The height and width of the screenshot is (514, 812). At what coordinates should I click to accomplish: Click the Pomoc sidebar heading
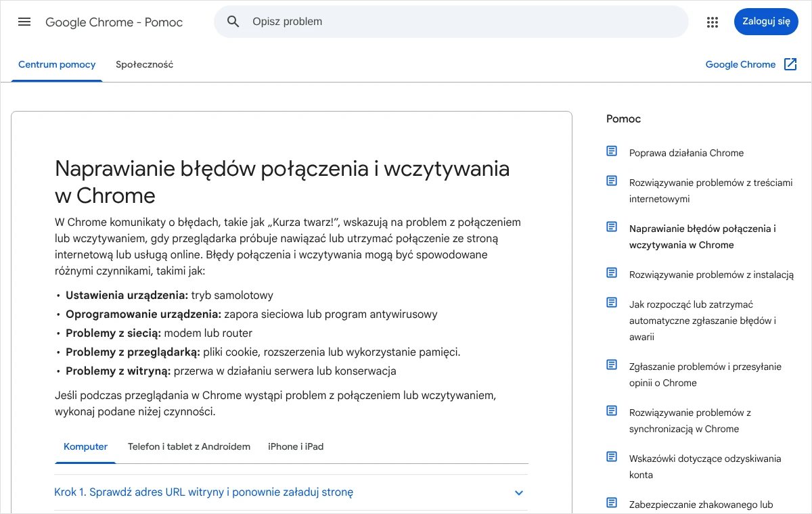click(623, 119)
